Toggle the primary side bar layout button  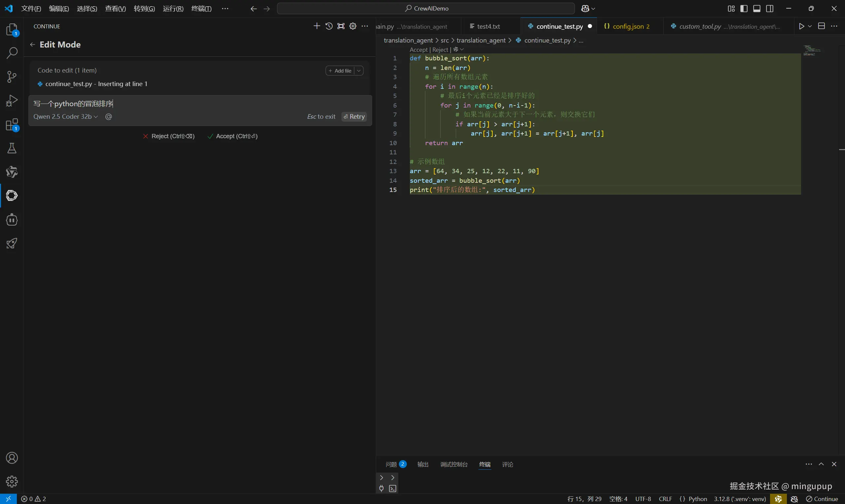(x=744, y=9)
